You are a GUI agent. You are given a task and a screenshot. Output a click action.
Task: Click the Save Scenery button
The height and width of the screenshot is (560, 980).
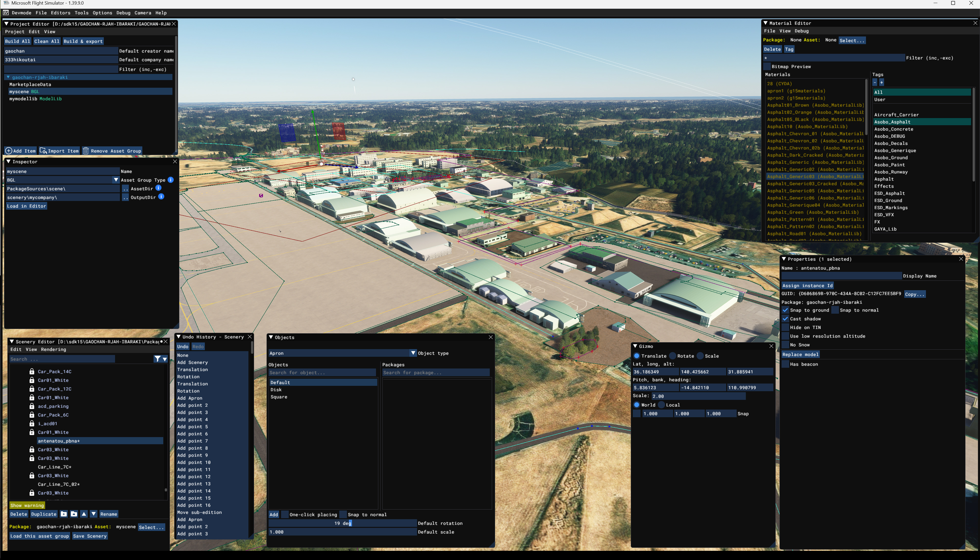pyautogui.click(x=90, y=536)
